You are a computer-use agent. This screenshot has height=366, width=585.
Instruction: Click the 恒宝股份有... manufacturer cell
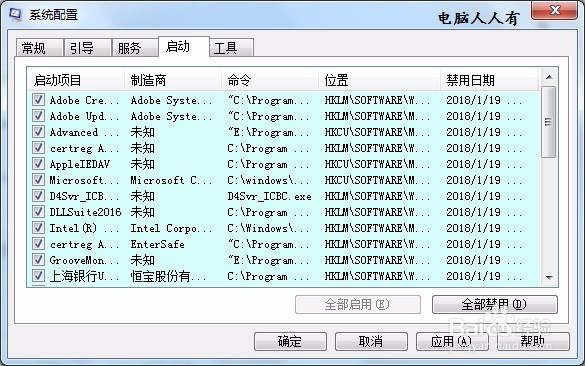point(168,276)
